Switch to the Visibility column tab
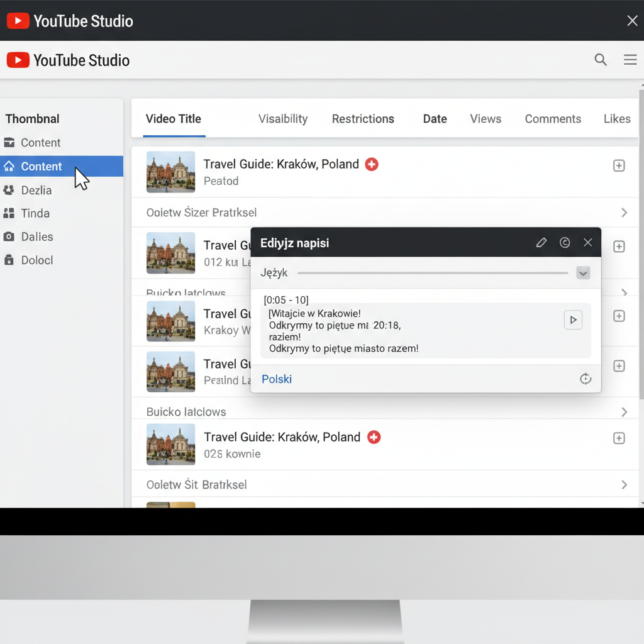This screenshot has width=644, height=644. click(283, 119)
